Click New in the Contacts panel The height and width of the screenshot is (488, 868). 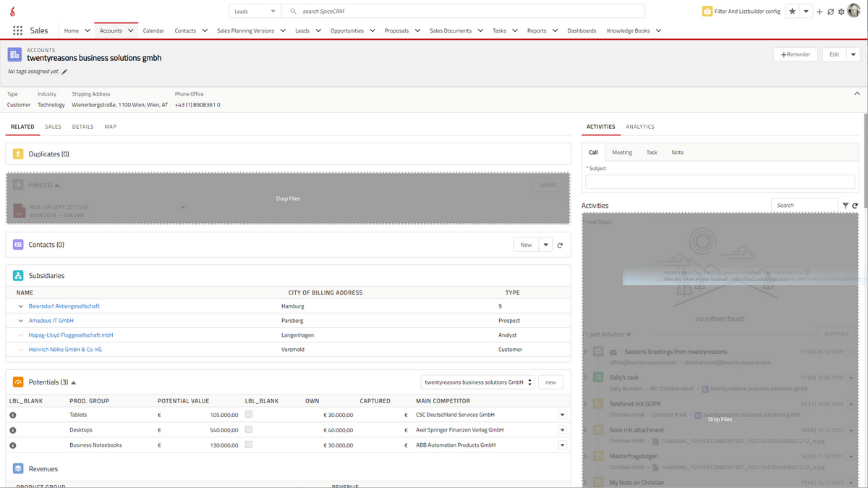click(x=526, y=245)
